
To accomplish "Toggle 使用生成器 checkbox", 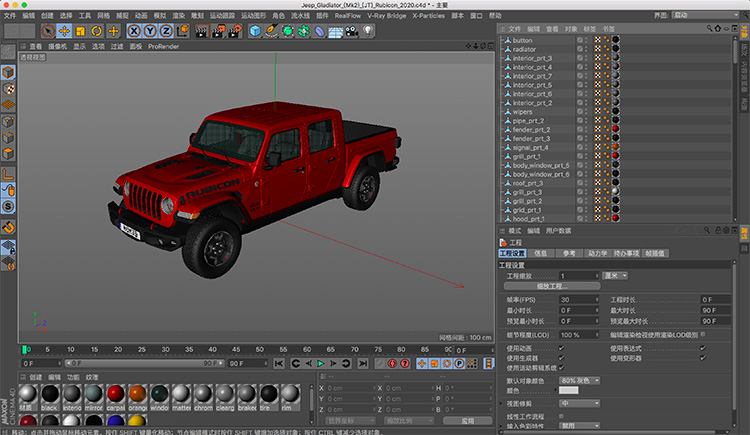I will point(561,357).
